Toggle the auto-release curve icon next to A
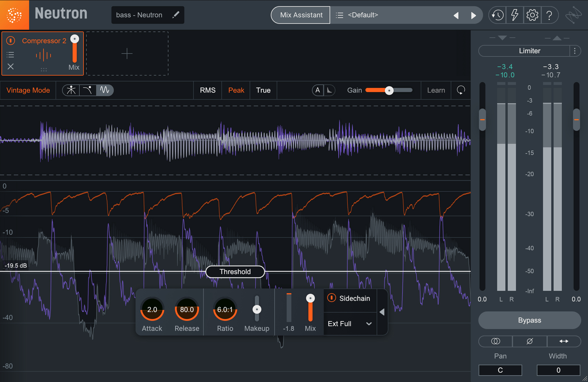Image resolution: width=588 pixels, height=382 pixels. coord(330,90)
